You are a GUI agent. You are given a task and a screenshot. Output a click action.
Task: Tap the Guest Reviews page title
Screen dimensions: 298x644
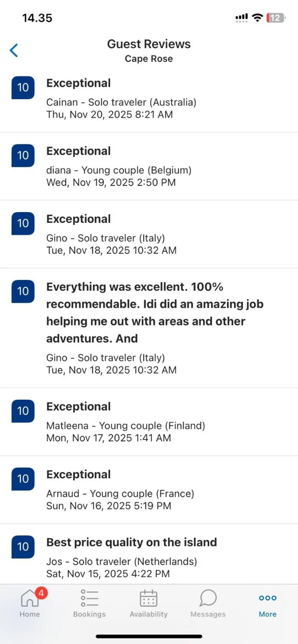coord(149,44)
